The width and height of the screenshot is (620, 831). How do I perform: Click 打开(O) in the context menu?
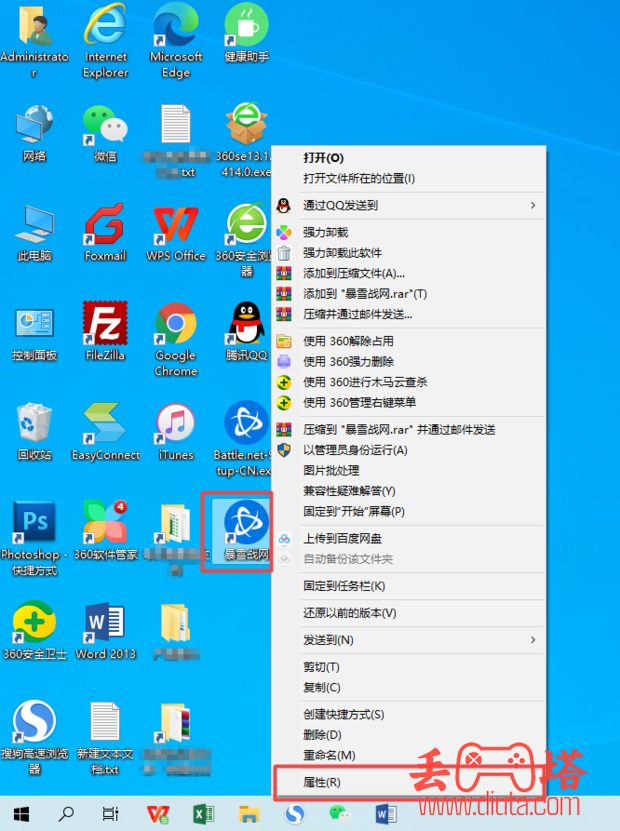pyautogui.click(x=409, y=158)
